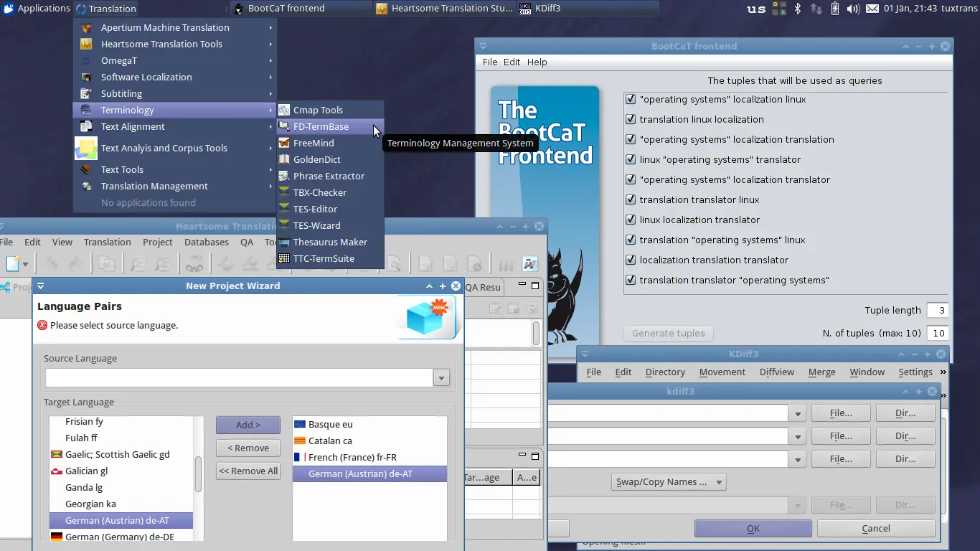Open the Edit menu in BootCaT frontend
Image resolution: width=980 pixels, height=551 pixels.
pos(512,62)
